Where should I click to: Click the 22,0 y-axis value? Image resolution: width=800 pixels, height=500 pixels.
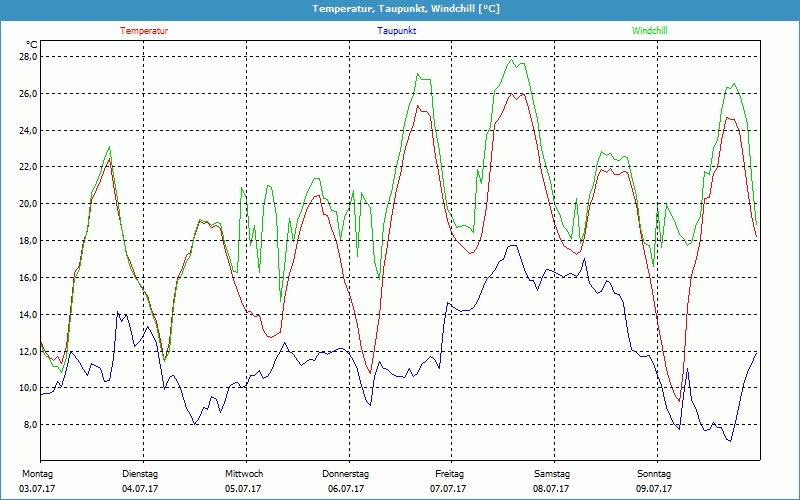[x=28, y=167]
